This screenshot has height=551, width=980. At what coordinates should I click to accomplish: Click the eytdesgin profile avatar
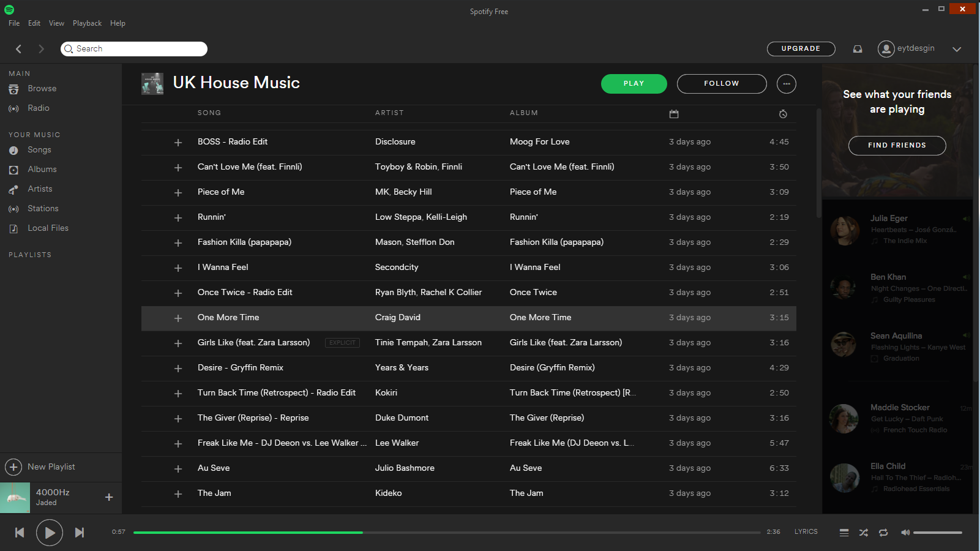(x=886, y=49)
